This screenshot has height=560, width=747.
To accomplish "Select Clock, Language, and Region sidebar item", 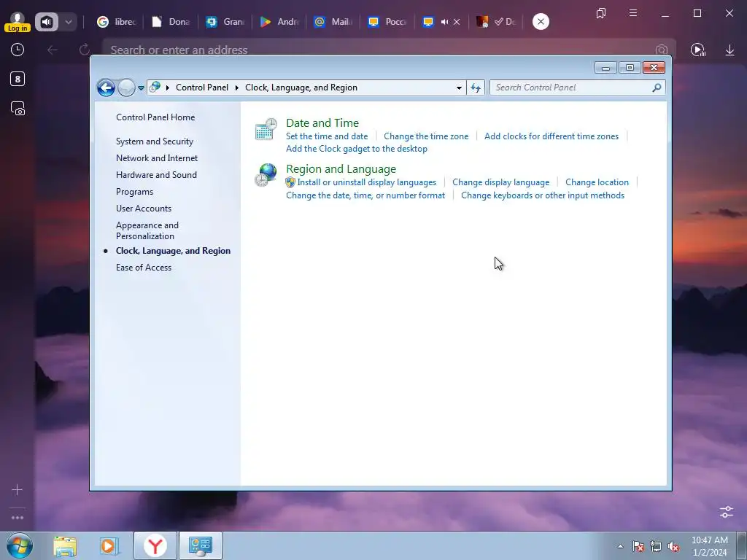I will [x=173, y=251].
